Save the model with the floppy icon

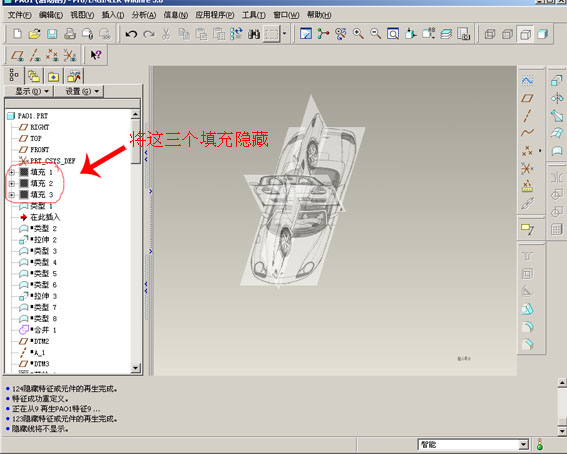[x=52, y=34]
